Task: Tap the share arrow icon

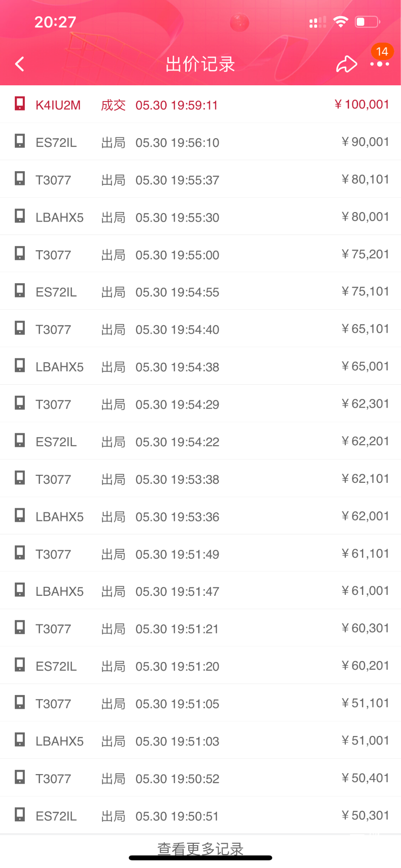Action: [x=346, y=64]
